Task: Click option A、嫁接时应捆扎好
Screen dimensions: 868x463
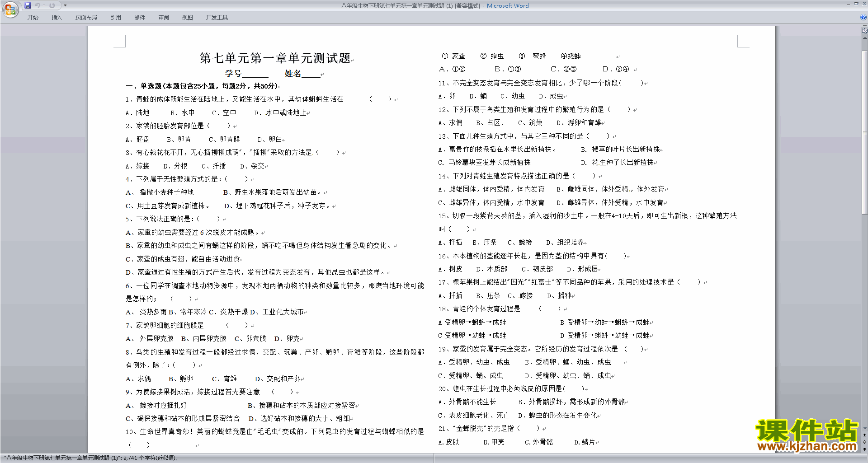Action: [156, 406]
